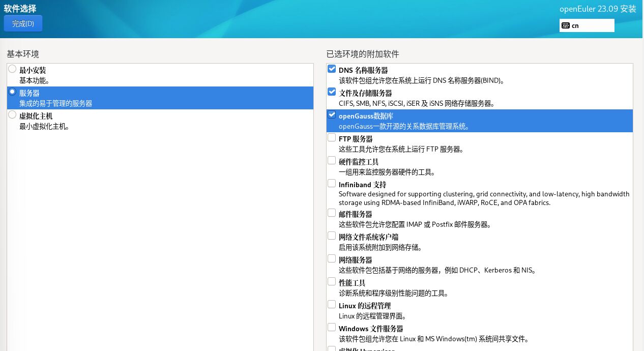644x351 pixels.
Task: Open the cn keyboard layout indicator
Action: click(x=587, y=25)
